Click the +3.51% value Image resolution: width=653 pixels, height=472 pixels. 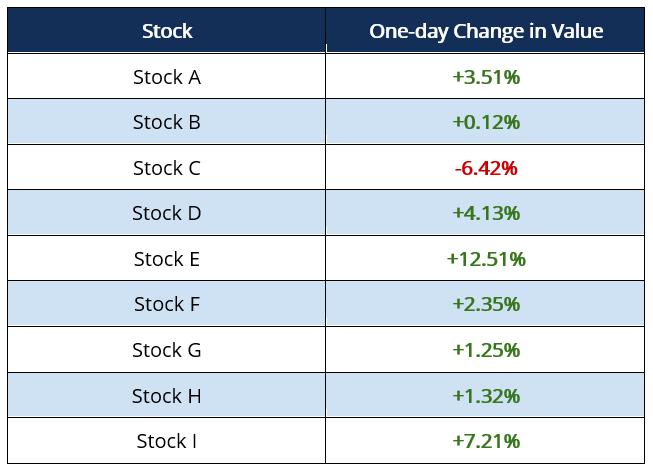pyautogui.click(x=486, y=77)
